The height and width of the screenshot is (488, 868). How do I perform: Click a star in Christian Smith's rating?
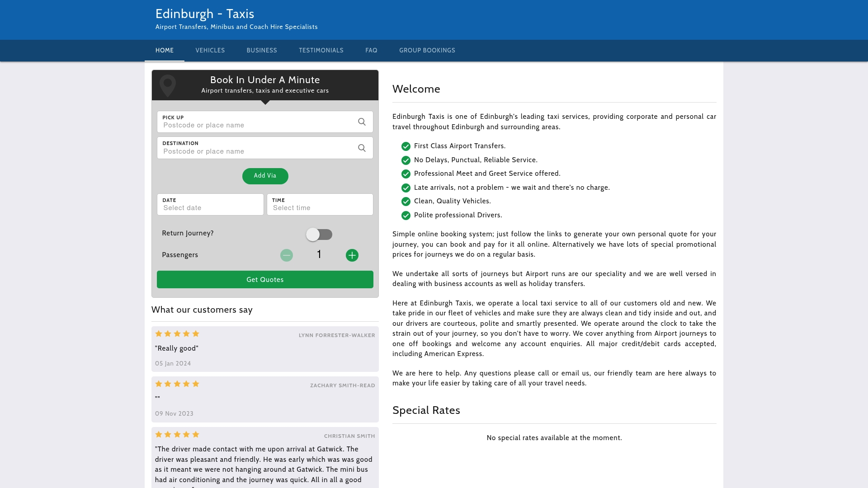point(177,434)
